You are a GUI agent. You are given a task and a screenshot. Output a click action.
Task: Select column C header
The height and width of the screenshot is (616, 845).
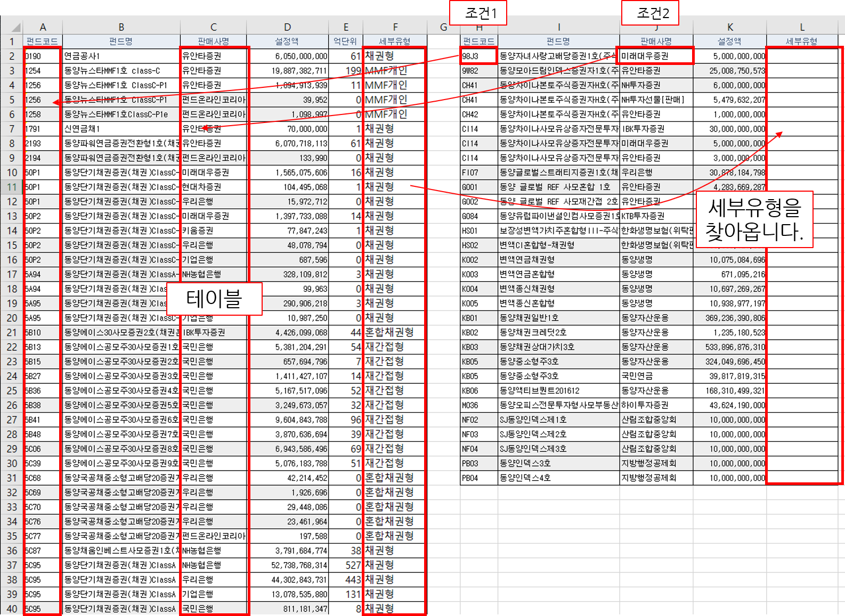[213, 27]
